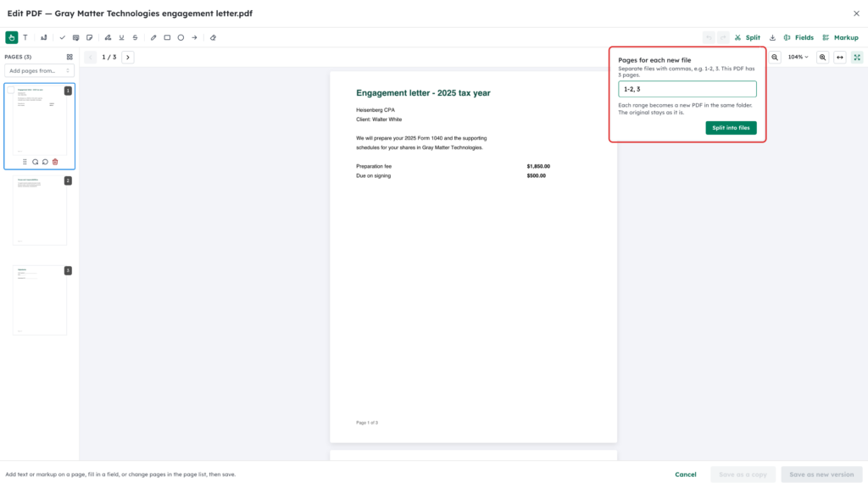Click Save as a copy

pyautogui.click(x=743, y=474)
